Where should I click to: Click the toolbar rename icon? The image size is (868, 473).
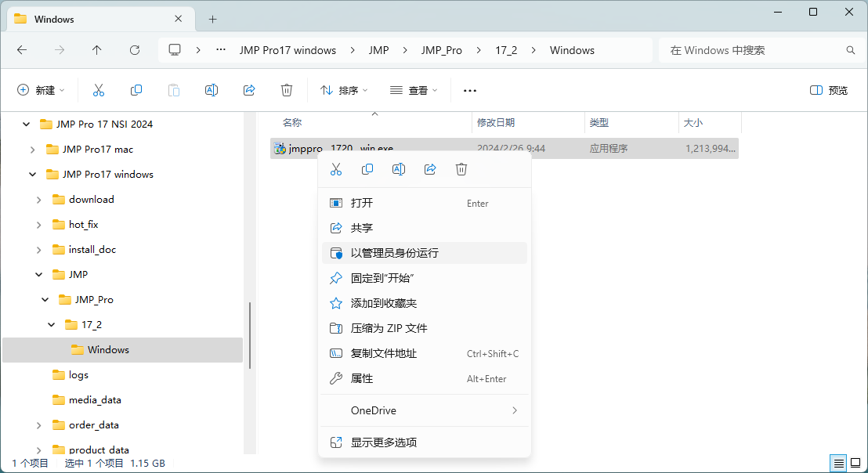tap(212, 90)
